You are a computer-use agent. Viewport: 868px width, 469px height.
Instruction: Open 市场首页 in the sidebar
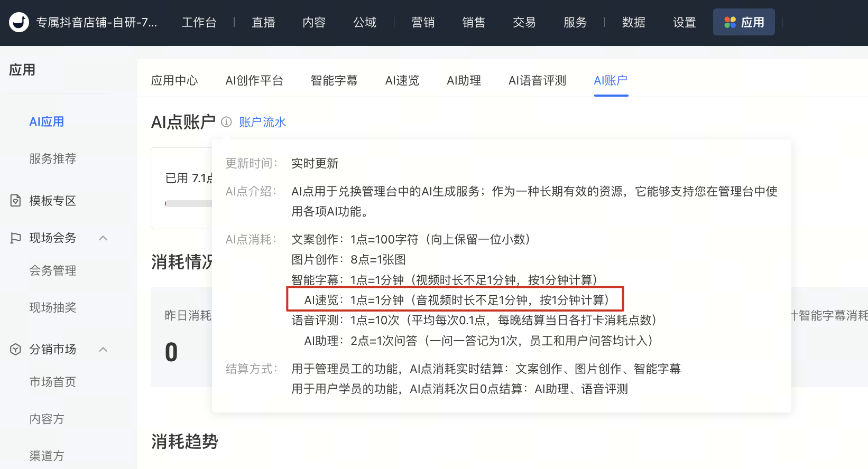[x=53, y=382]
